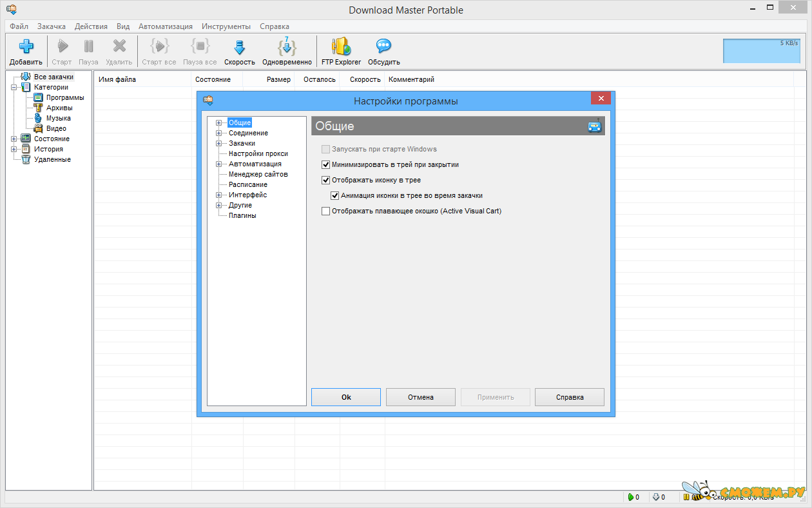Expand the Общие settings node

pyautogui.click(x=219, y=123)
